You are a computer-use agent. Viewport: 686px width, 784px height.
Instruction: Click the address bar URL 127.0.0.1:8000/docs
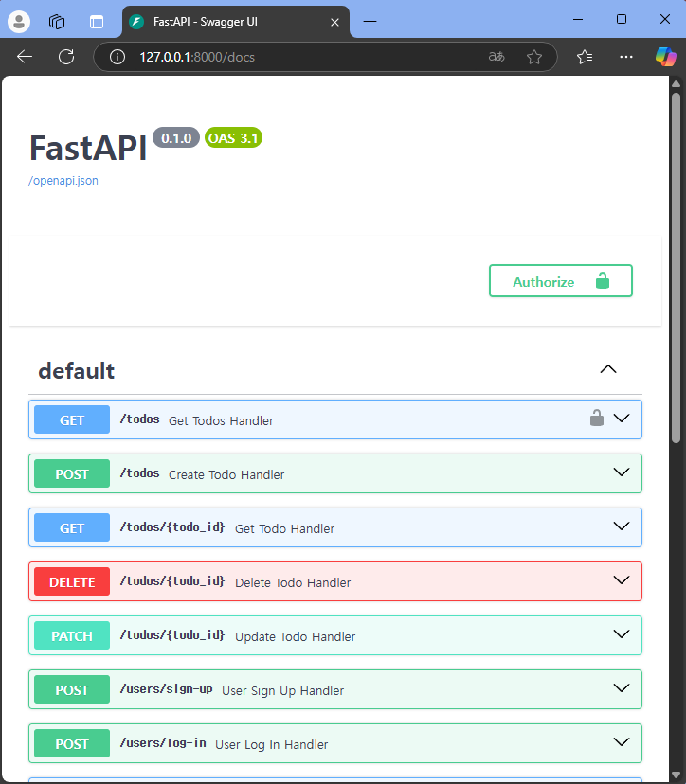point(197,57)
